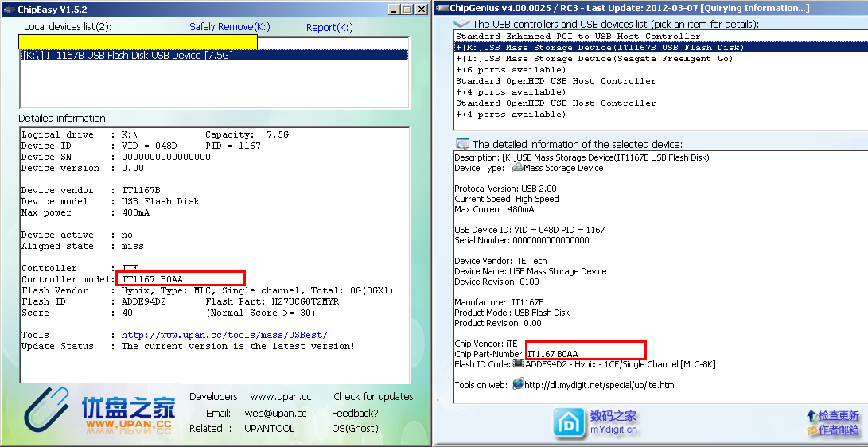Click the Report(K:) link
This screenshot has width=868, height=447.
[329, 27]
